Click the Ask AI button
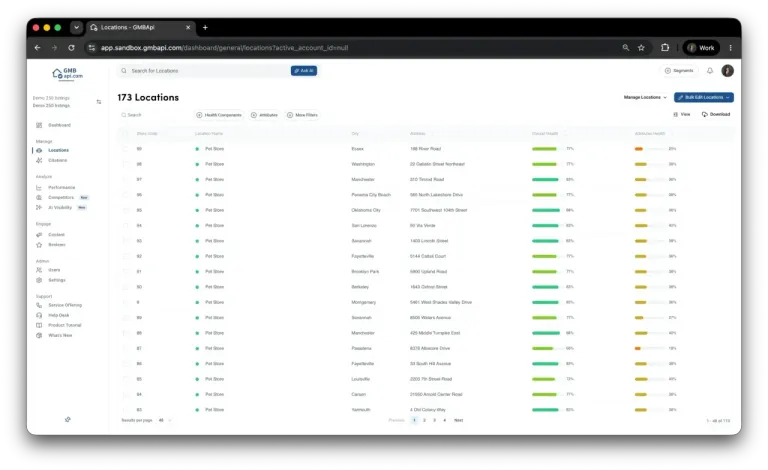The image size is (768, 470). coord(304,71)
